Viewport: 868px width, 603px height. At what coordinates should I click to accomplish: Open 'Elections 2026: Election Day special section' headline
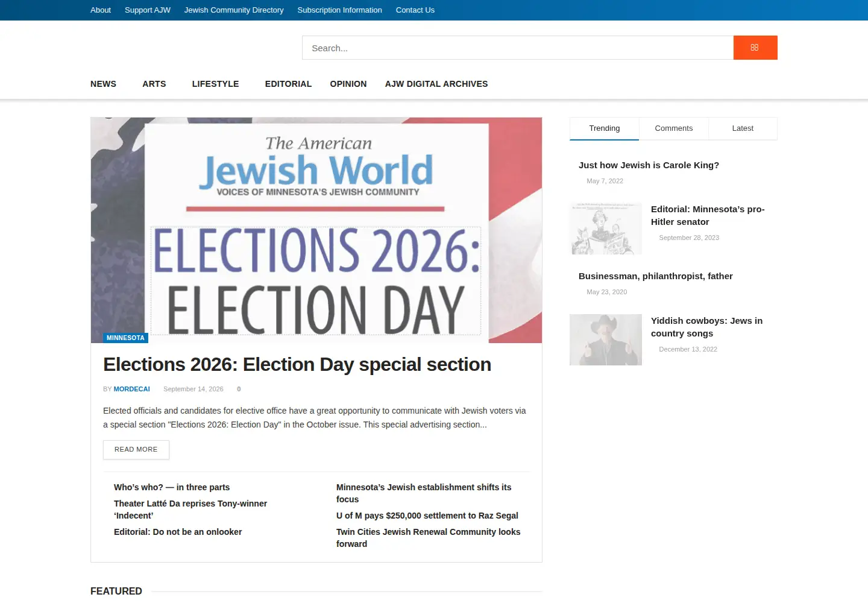[297, 364]
